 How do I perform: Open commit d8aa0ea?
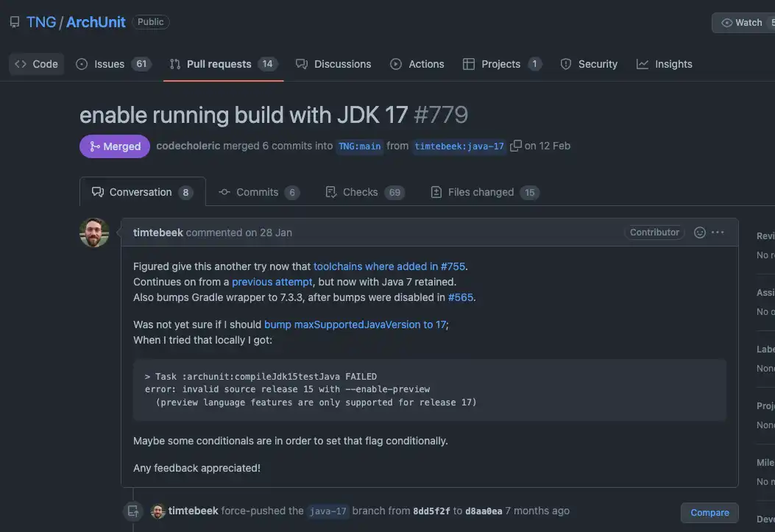click(x=484, y=511)
